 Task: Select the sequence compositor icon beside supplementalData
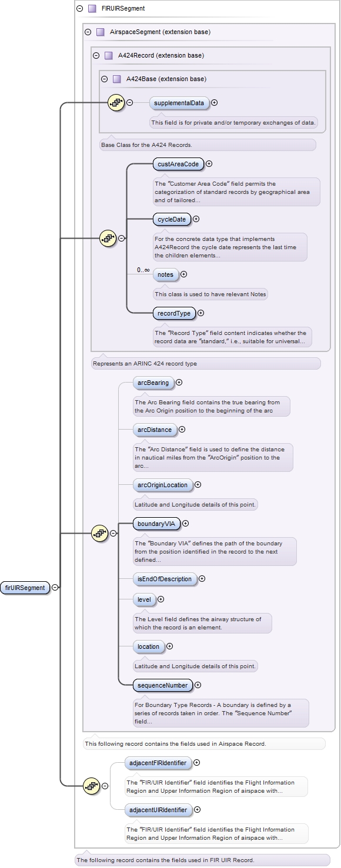point(116,103)
